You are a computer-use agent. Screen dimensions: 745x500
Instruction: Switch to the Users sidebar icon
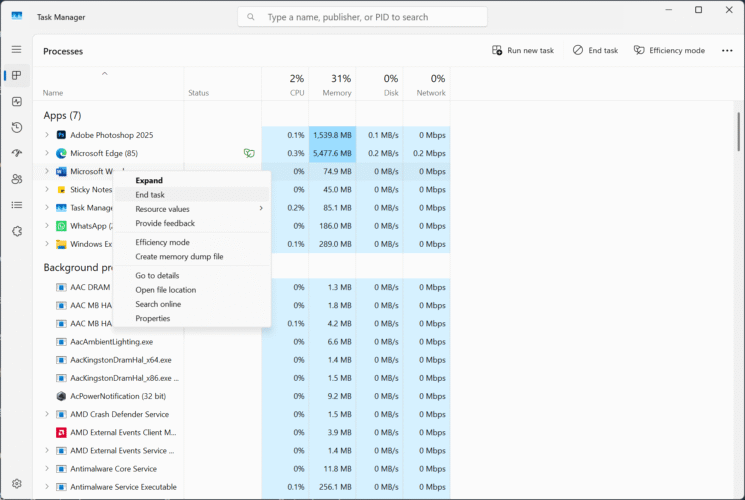coord(16,179)
